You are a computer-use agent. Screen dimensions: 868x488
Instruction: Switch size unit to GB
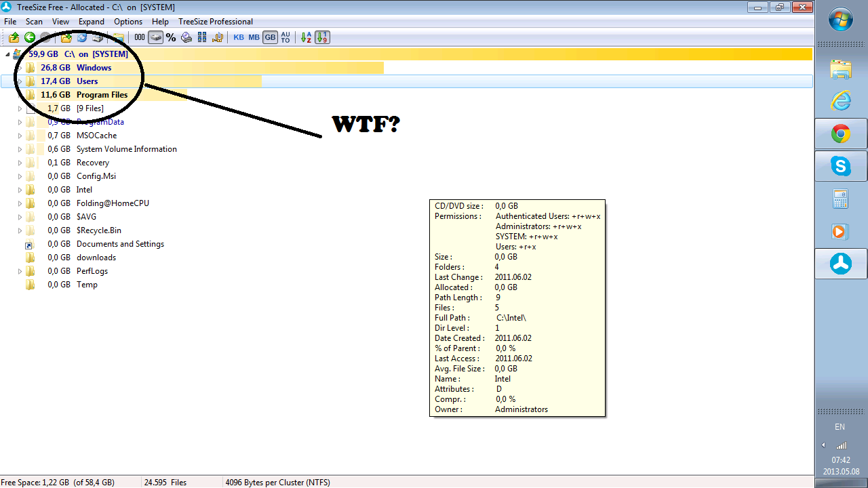click(x=270, y=37)
